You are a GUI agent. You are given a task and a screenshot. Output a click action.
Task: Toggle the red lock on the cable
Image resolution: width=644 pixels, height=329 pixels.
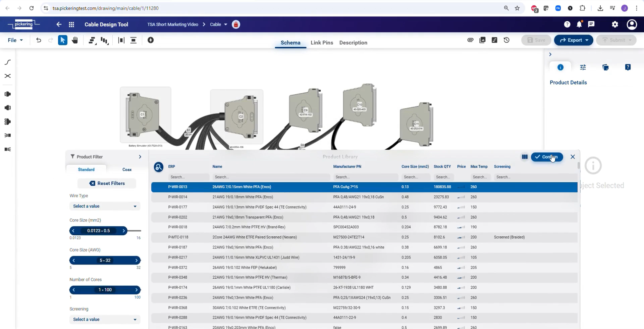[236, 25]
